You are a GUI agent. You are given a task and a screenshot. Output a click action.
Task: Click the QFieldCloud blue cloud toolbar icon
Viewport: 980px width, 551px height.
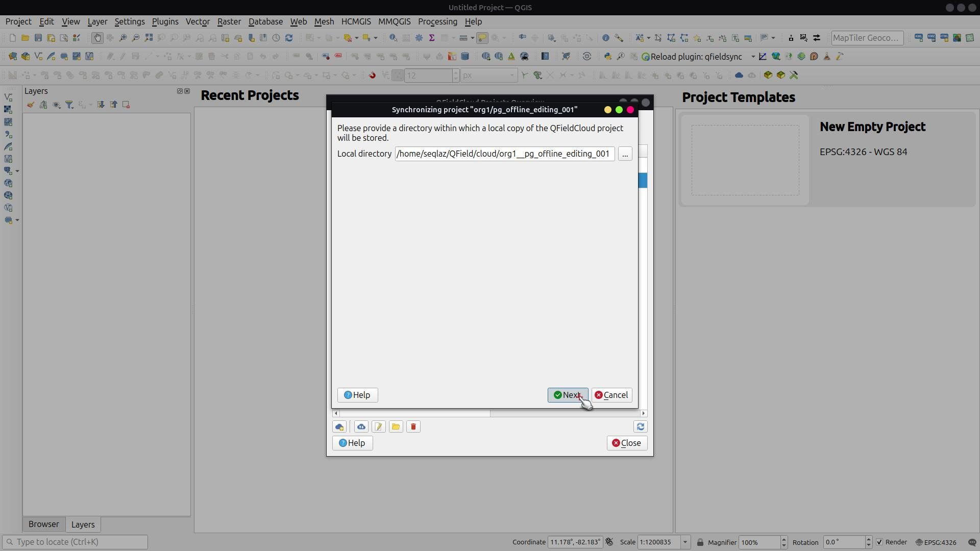coord(739,76)
